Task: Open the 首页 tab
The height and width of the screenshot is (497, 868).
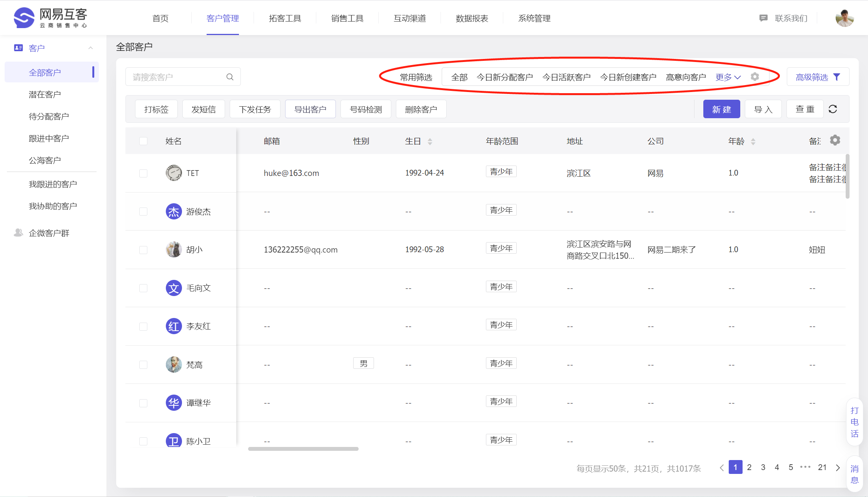Action: (160, 18)
